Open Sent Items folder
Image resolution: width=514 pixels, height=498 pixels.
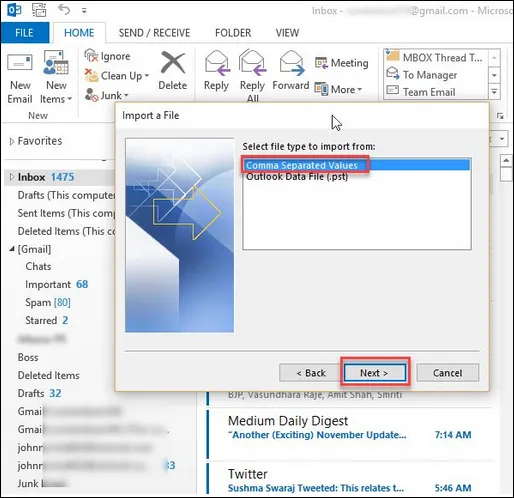[66, 213]
